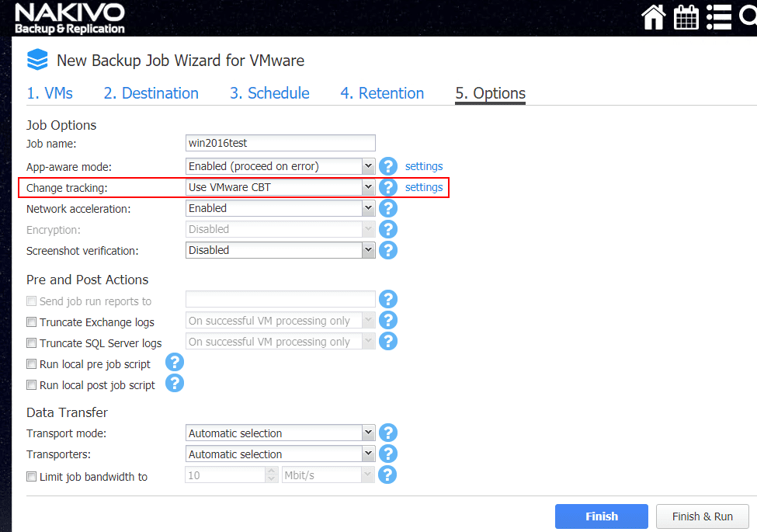Go back to the 1. VMs tab
Image resolution: width=757 pixels, height=532 pixels.
(50, 93)
